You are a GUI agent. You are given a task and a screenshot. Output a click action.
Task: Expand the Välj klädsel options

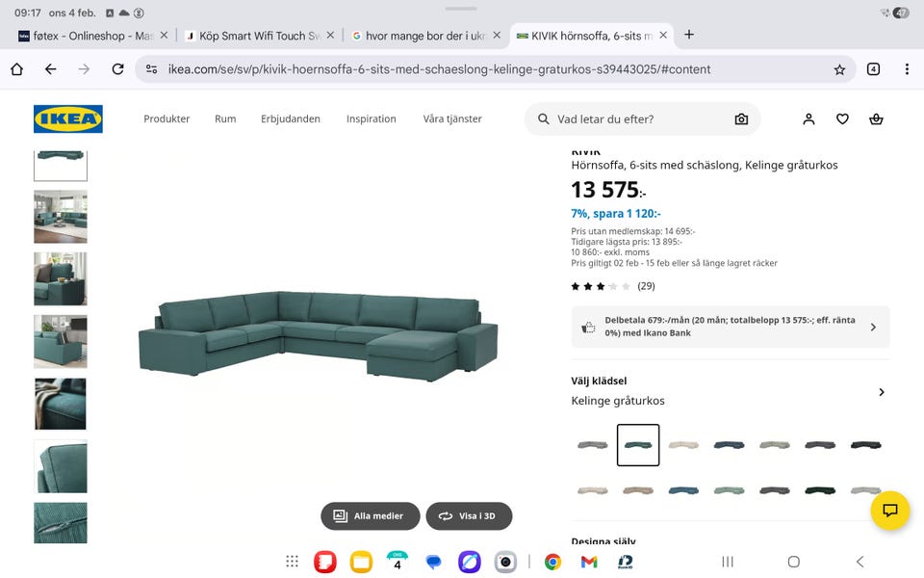click(x=881, y=392)
